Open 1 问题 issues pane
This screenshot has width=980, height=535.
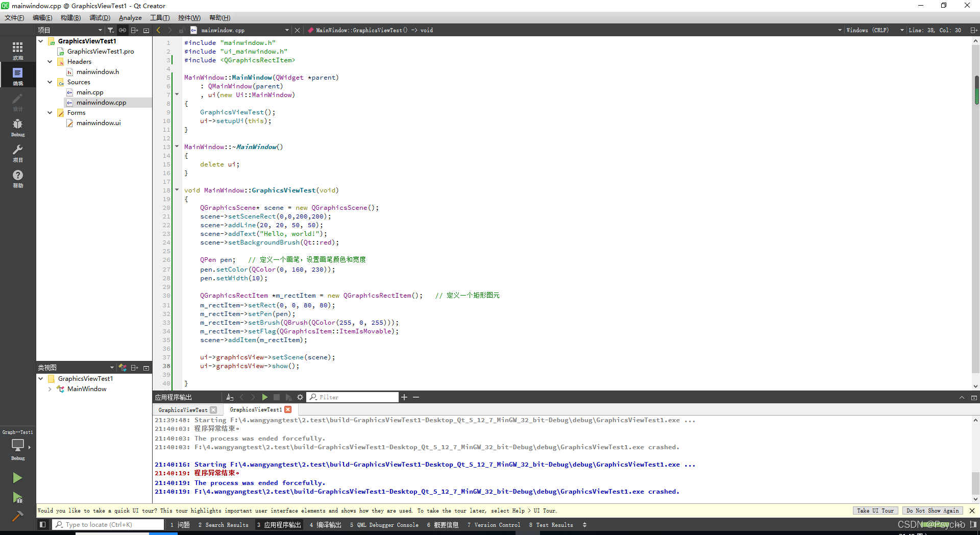pyautogui.click(x=180, y=525)
